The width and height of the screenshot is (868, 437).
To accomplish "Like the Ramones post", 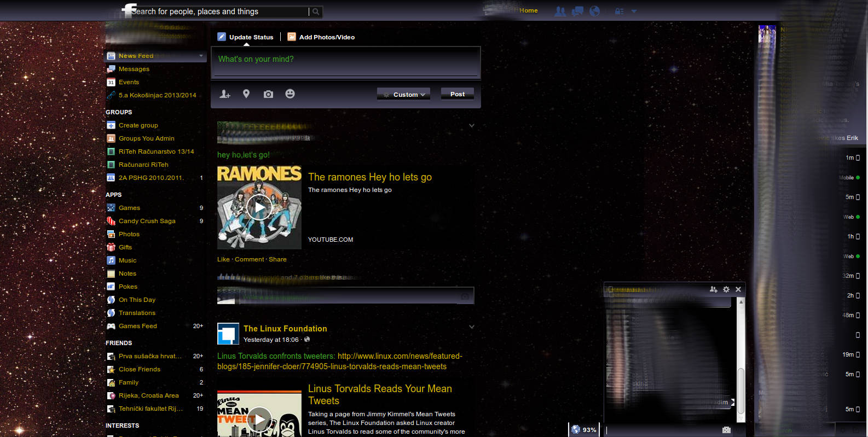I will coord(223,259).
